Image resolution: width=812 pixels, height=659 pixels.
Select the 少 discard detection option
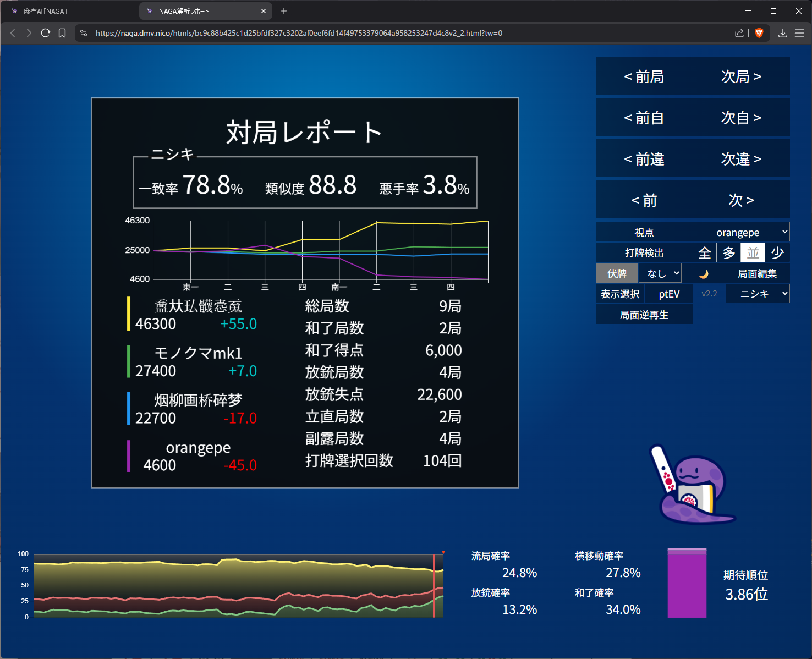(x=777, y=253)
